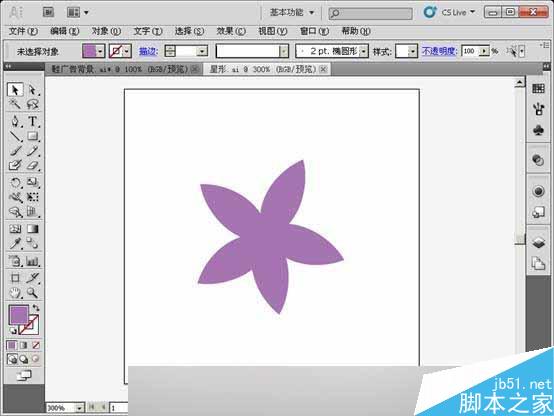This screenshot has width=554, height=416.
Task: Open the Brushes panel from the dock
Action: (538, 109)
